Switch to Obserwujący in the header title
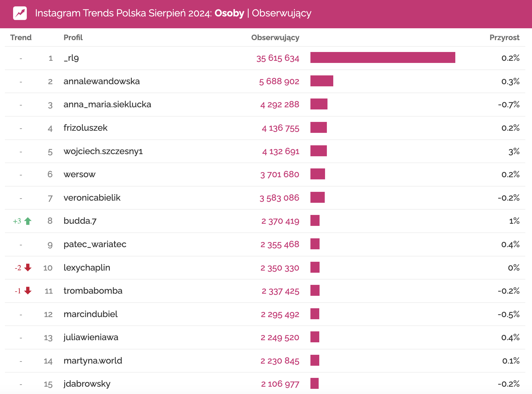532x394 pixels. (x=282, y=13)
